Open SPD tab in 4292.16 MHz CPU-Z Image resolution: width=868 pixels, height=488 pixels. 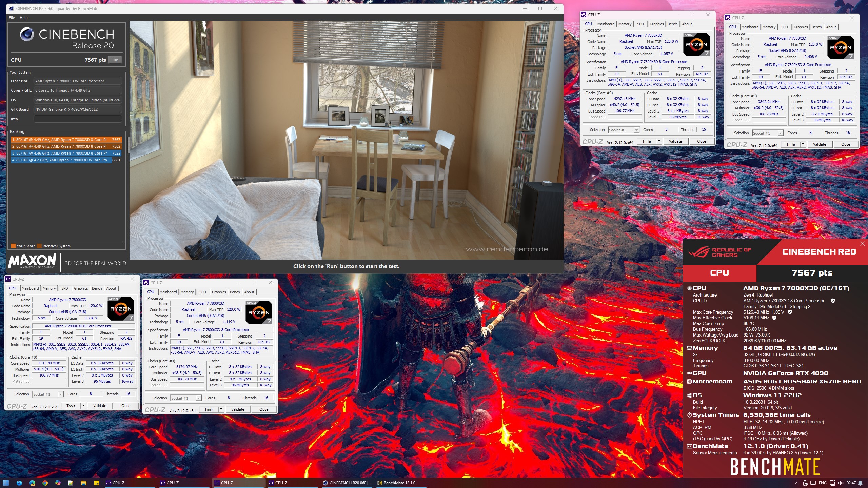point(640,24)
